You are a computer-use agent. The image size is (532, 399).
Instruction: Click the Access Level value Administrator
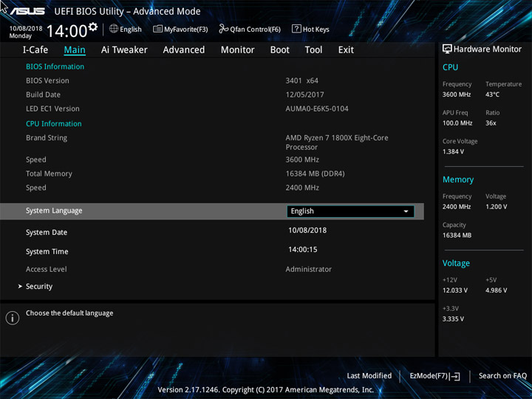pyautogui.click(x=308, y=269)
